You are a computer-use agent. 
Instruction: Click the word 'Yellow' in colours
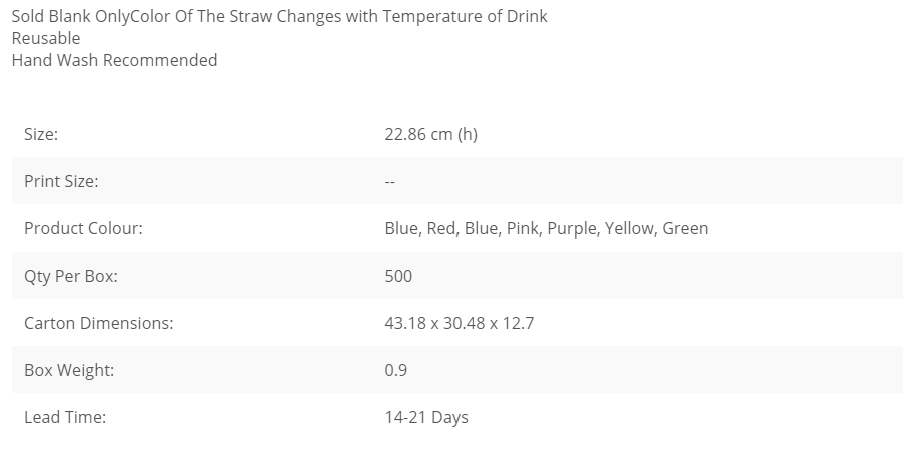click(x=630, y=229)
